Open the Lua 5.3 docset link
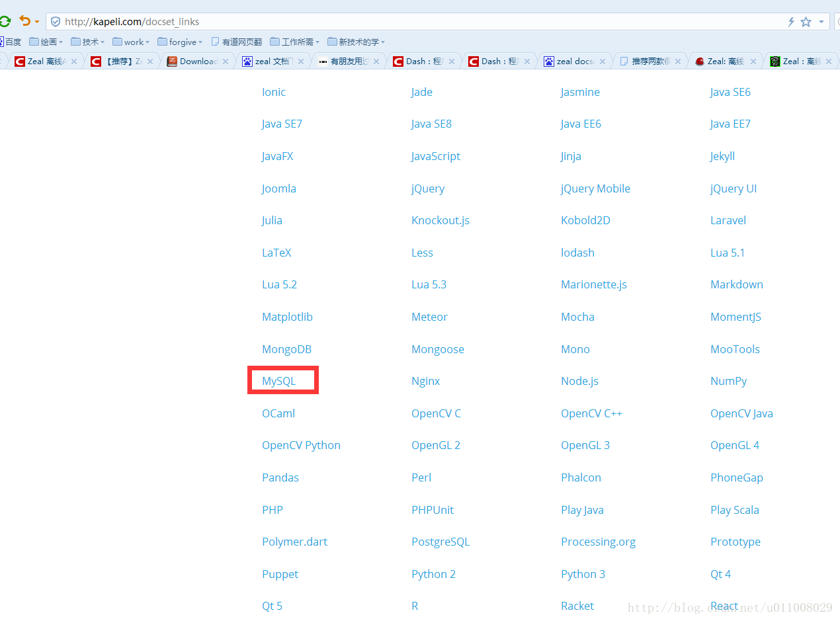 429,284
